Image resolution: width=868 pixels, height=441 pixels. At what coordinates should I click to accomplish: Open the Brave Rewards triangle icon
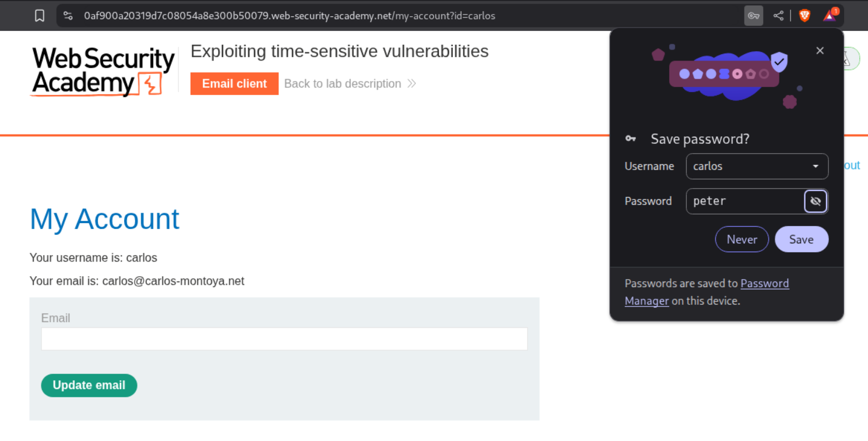(x=830, y=16)
